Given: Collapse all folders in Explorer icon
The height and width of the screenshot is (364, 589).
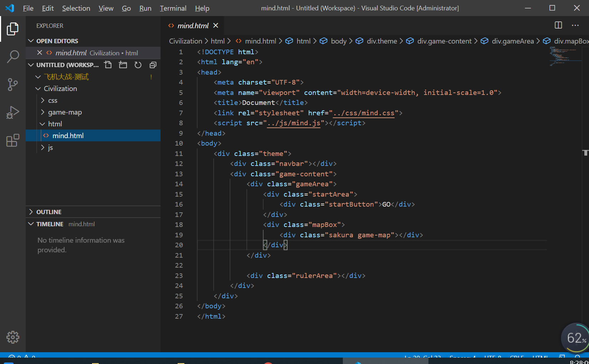Looking at the screenshot, I should (153, 65).
